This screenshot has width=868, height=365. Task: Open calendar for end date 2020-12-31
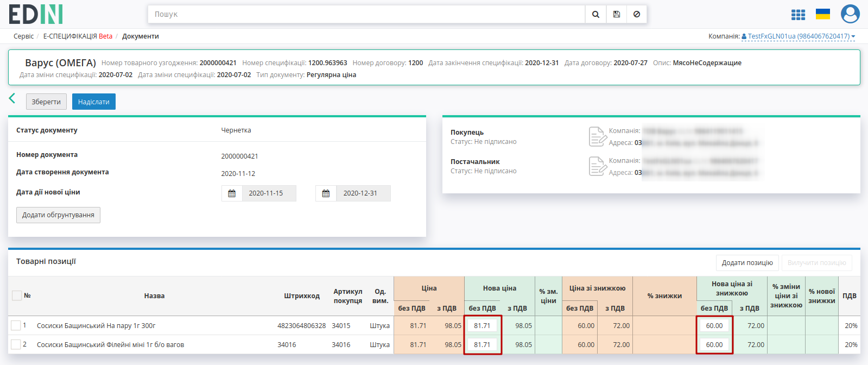pos(326,193)
